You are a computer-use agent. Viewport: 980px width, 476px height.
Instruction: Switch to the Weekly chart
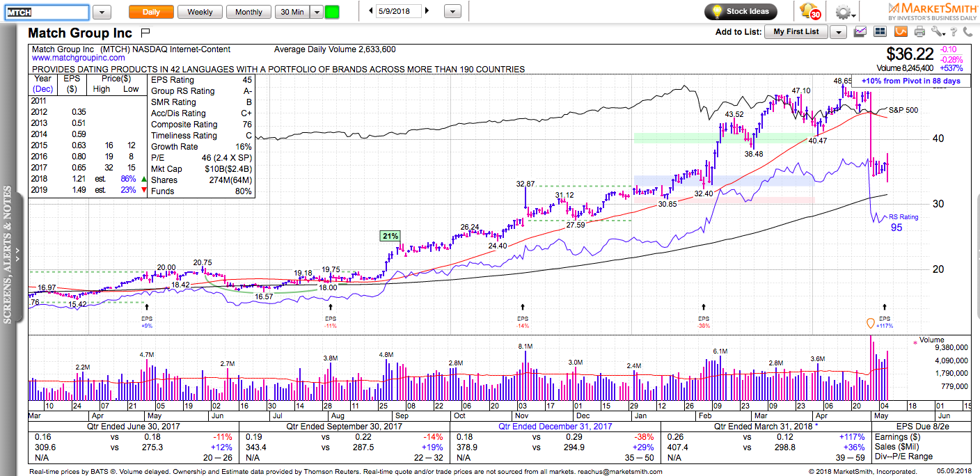[200, 12]
